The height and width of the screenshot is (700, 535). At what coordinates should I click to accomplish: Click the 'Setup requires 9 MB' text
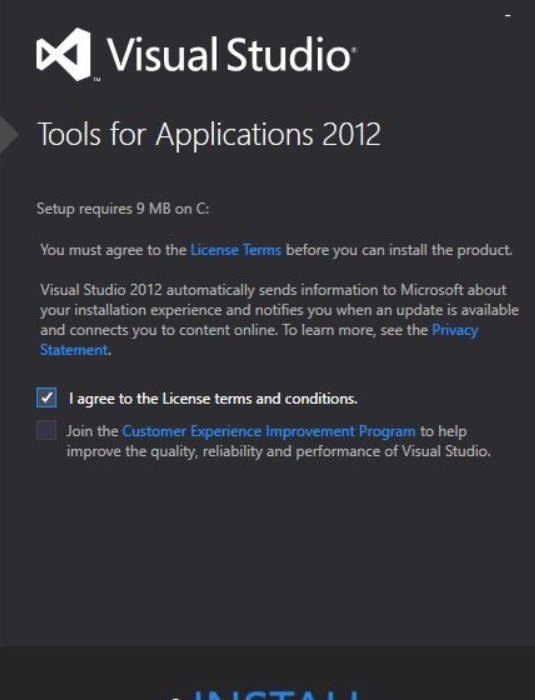tap(123, 208)
